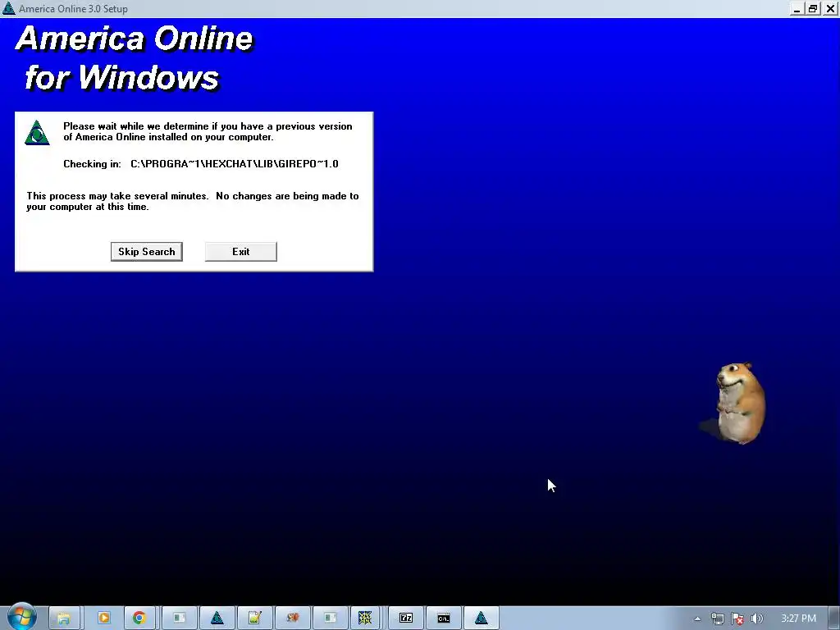Open the volume speaker tray icon
The width and height of the screenshot is (840, 630).
[757, 619]
